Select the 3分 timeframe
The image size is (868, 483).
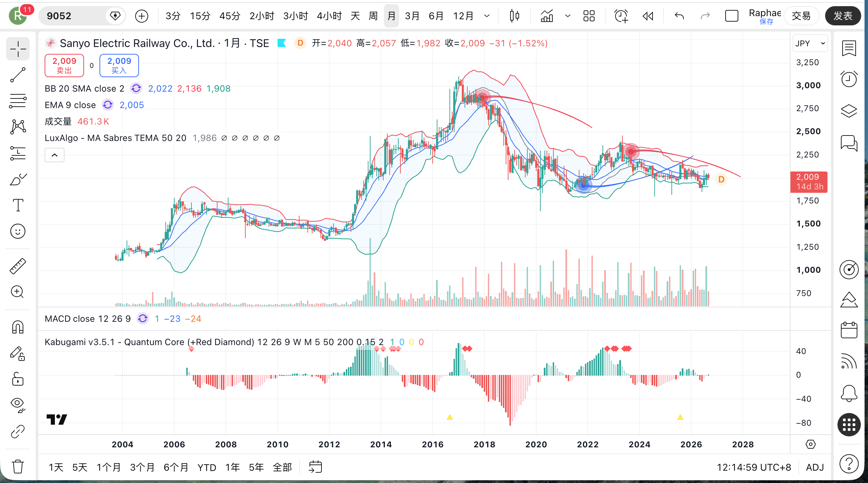coord(173,16)
